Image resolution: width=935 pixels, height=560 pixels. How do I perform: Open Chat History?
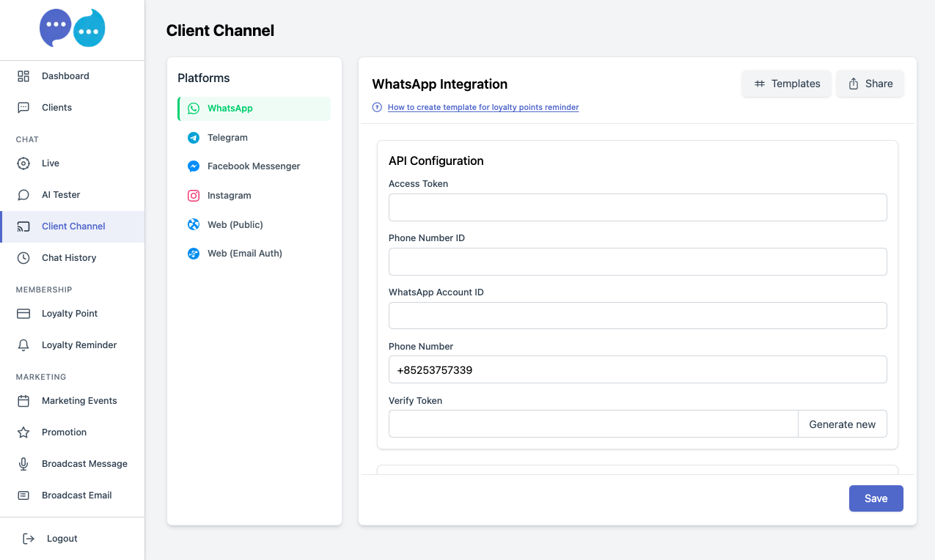tap(73, 258)
